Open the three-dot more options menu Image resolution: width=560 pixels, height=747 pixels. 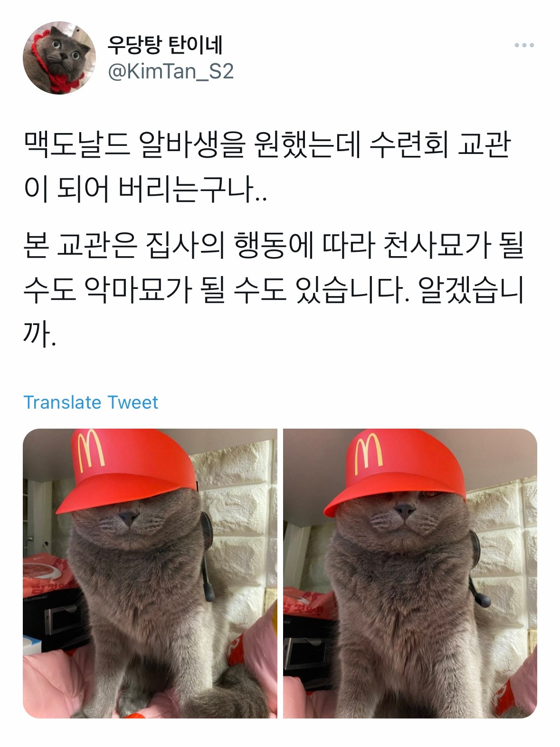524,46
